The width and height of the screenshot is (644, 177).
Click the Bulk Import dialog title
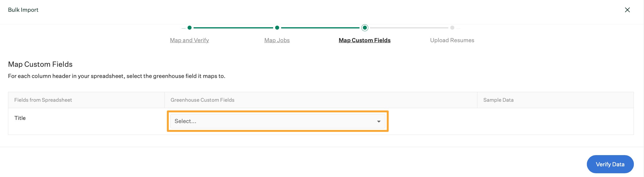coord(23,10)
